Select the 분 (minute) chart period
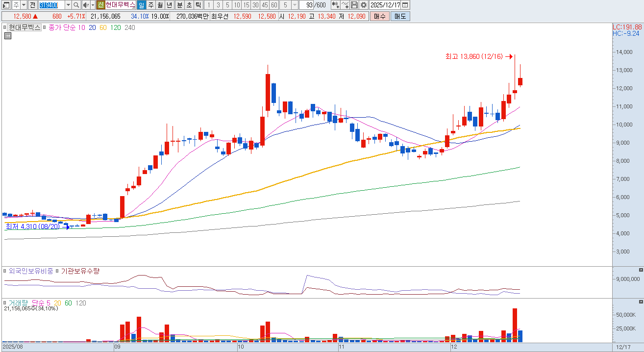644x352 pixels. pyautogui.click(x=179, y=5)
